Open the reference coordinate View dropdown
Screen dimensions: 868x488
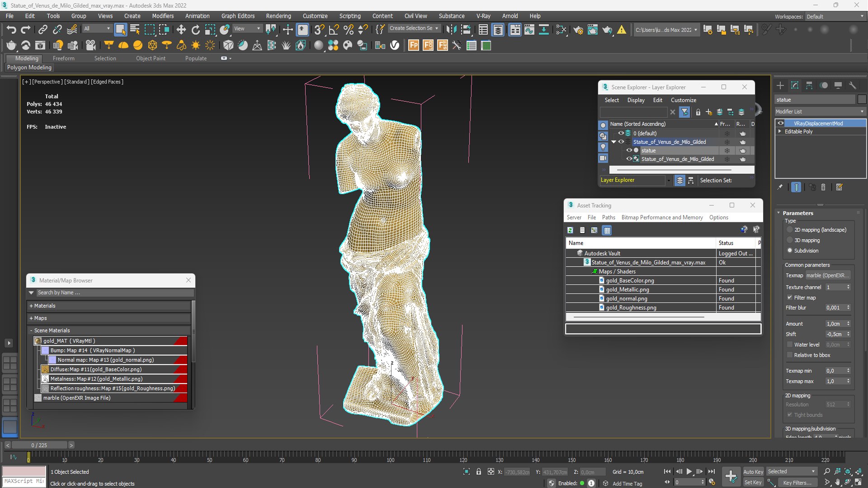click(247, 28)
